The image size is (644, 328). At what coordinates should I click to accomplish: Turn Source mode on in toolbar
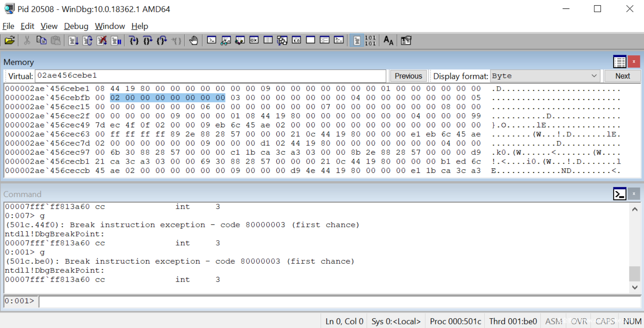(357, 40)
